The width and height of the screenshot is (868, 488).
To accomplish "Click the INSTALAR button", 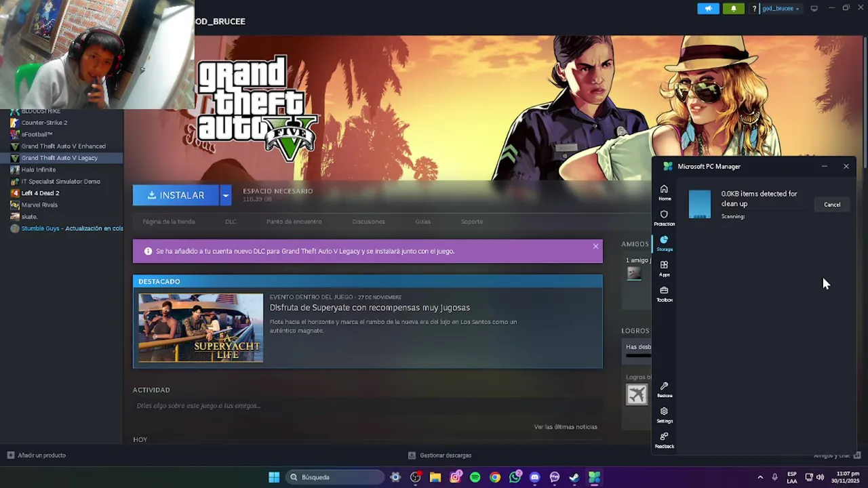I will click(x=176, y=195).
